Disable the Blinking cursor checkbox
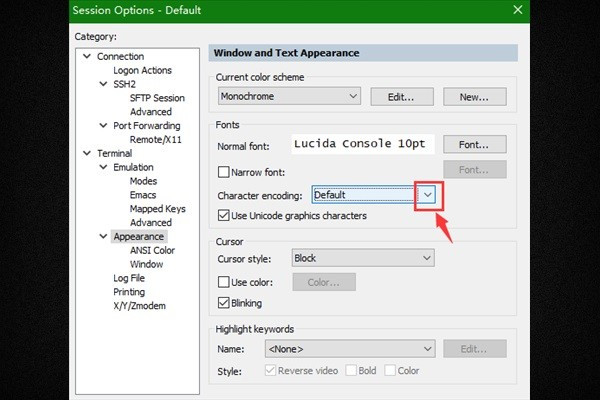This screenshot has height=400, width=600. (x=224, y=303)
